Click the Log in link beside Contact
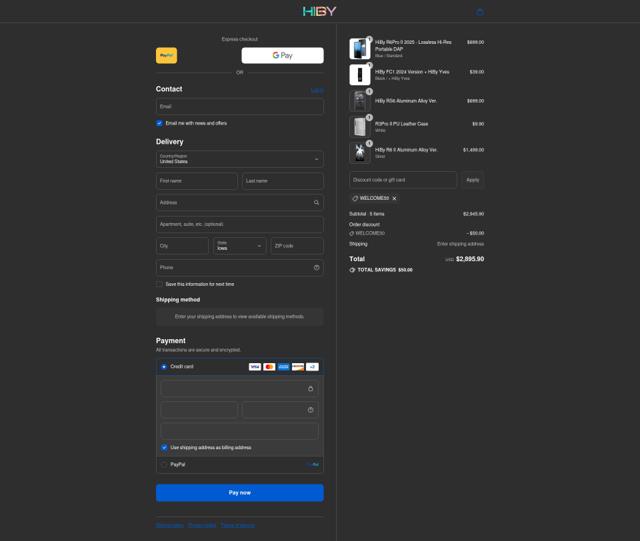 (317, 90)
